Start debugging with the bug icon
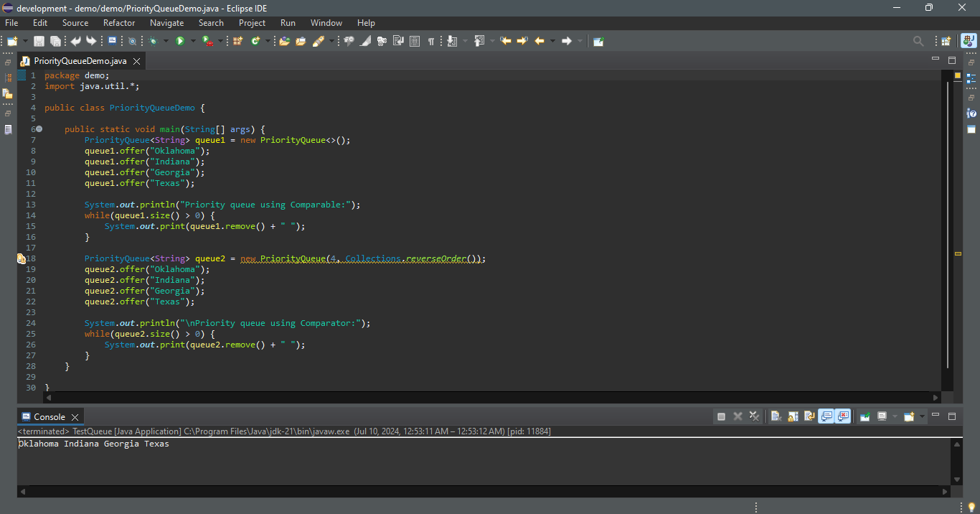 [153, 42]
